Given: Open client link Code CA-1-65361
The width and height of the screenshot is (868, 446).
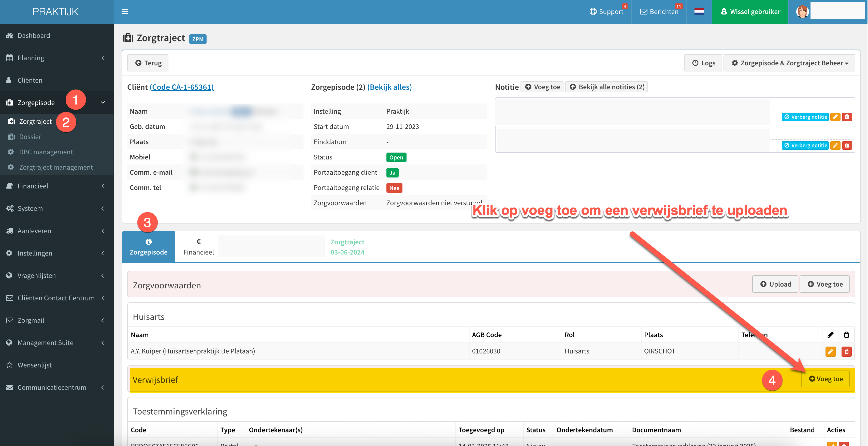Looking at the screenshot, I should click(182, 87).
